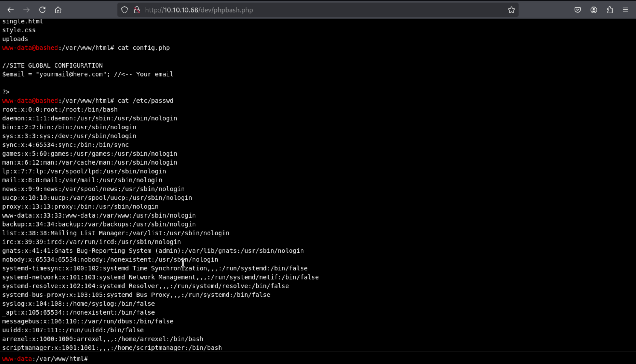Save the page to Pocket
636x364 pixels.
pos(577,10)
